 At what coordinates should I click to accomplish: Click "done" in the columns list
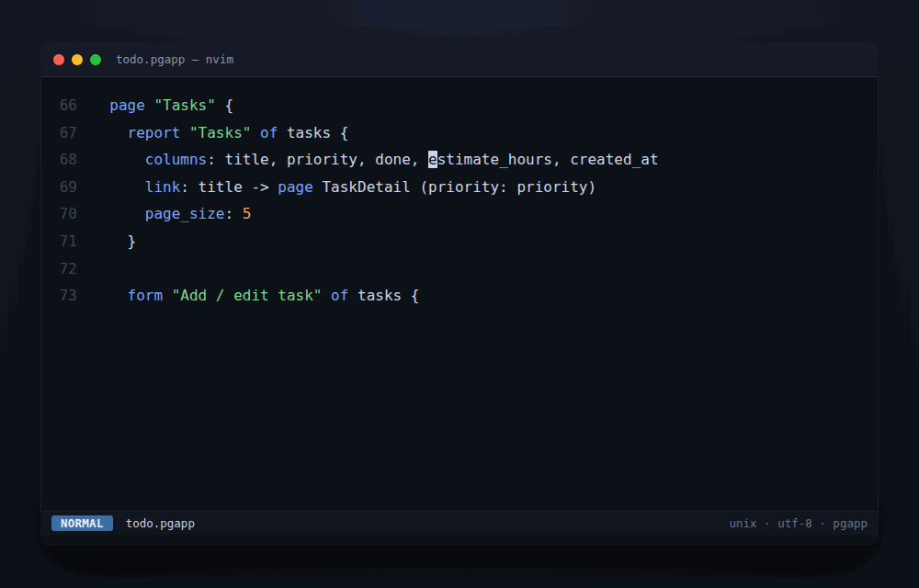(x=392, y=159)
